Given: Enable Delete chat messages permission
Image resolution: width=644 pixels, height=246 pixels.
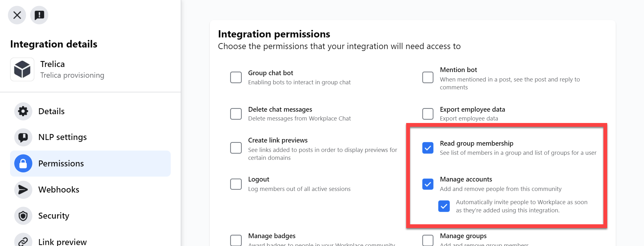Looking at the screenshot, I should (x=236, y=114).
